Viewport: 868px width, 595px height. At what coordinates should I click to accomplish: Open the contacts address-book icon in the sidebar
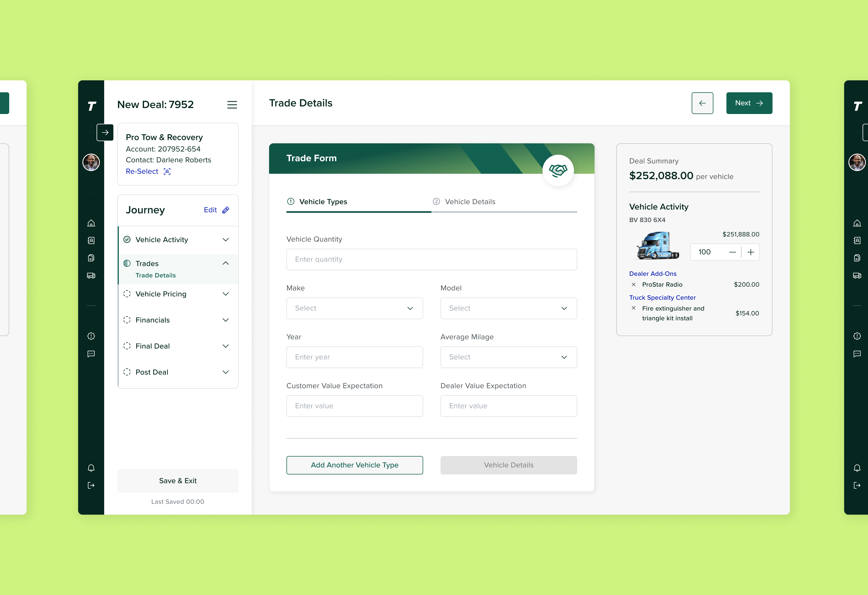coord(91,240)
